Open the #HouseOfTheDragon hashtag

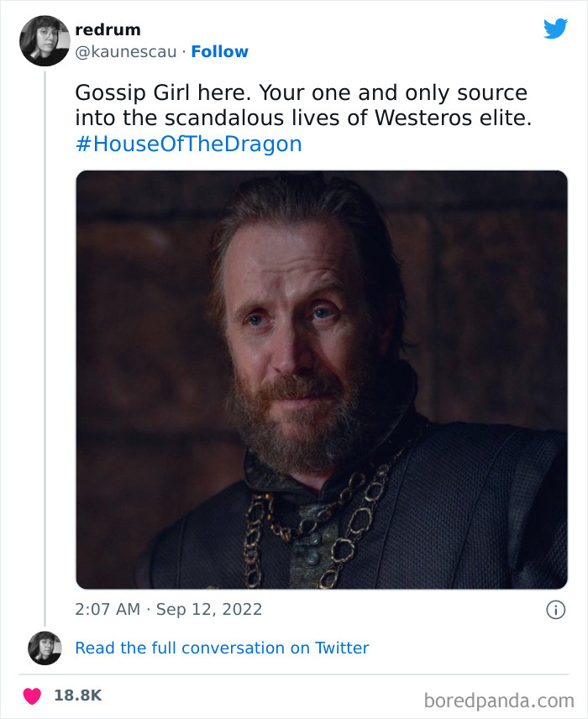click(x=189, y=143)
